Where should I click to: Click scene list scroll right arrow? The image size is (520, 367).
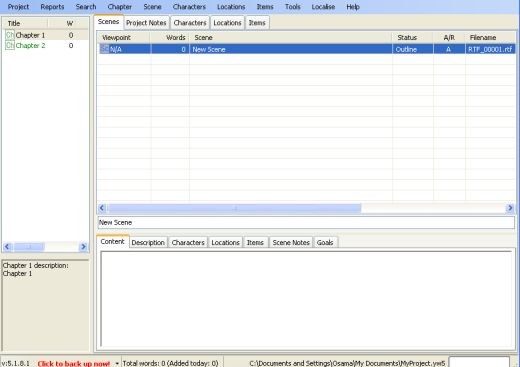tap(510, 208)
